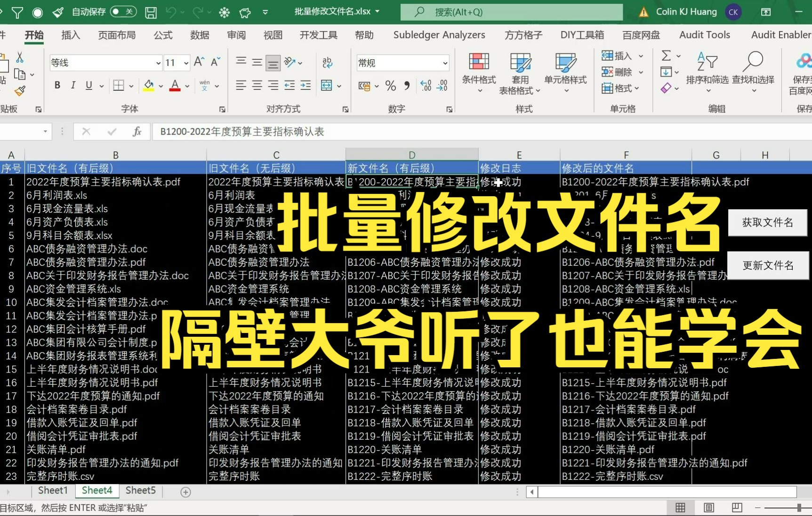This screenshot has width=812, height=516.
Task: Apply Bold formatting
Action: click(x=57, y=85)
